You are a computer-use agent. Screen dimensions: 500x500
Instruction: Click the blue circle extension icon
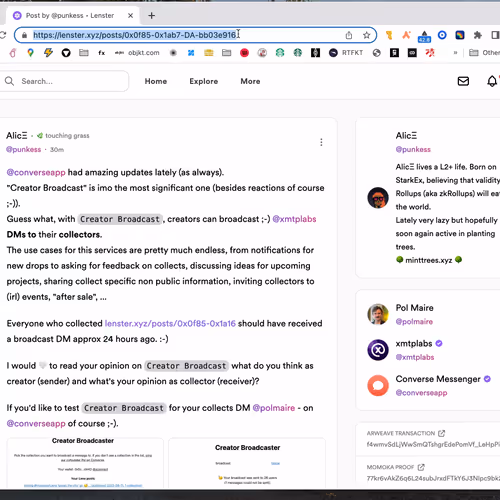point(442,35)
